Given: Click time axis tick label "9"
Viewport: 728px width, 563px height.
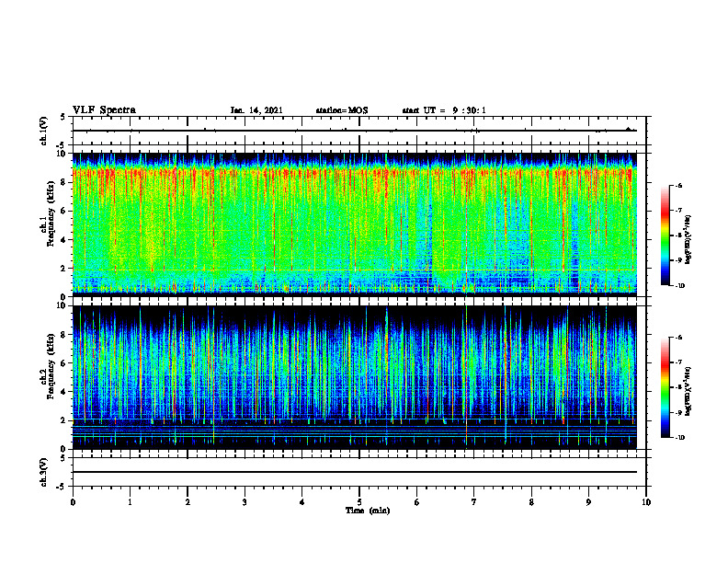Looking at the screenshot, I should pyautogui.click(x=588, y=502).
